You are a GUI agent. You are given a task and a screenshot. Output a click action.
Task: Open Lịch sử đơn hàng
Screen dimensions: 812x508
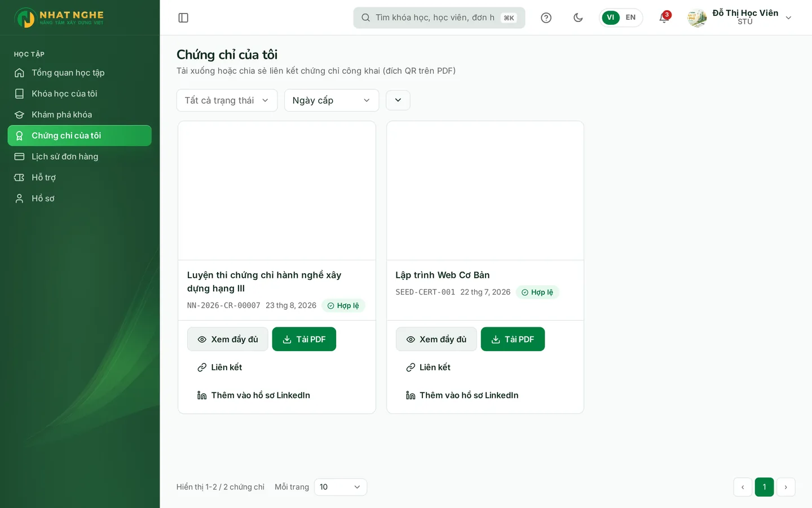pyautogui.click(x=80, y=156)
